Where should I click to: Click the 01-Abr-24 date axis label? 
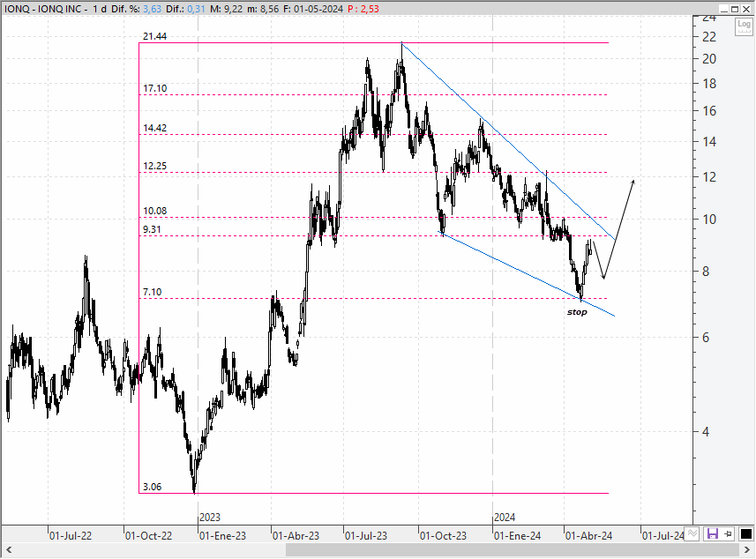pyautogui.click(x=588, y=536)
